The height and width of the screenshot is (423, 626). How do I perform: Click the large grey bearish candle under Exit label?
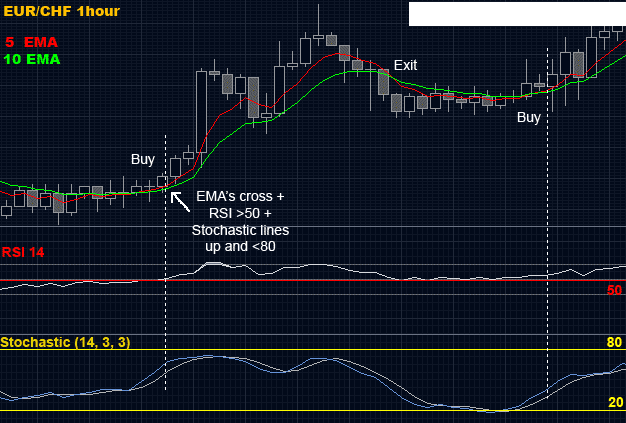point(383,82)
